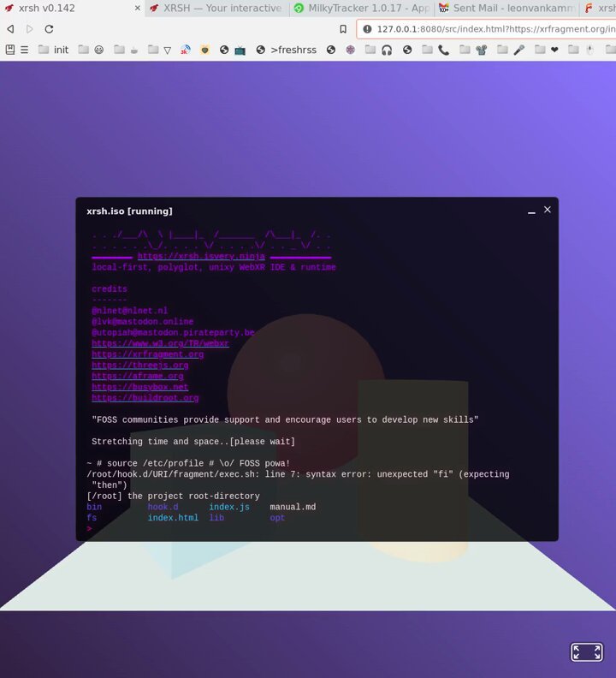Open the purple wheel bookmark icon

pos(350,50)
